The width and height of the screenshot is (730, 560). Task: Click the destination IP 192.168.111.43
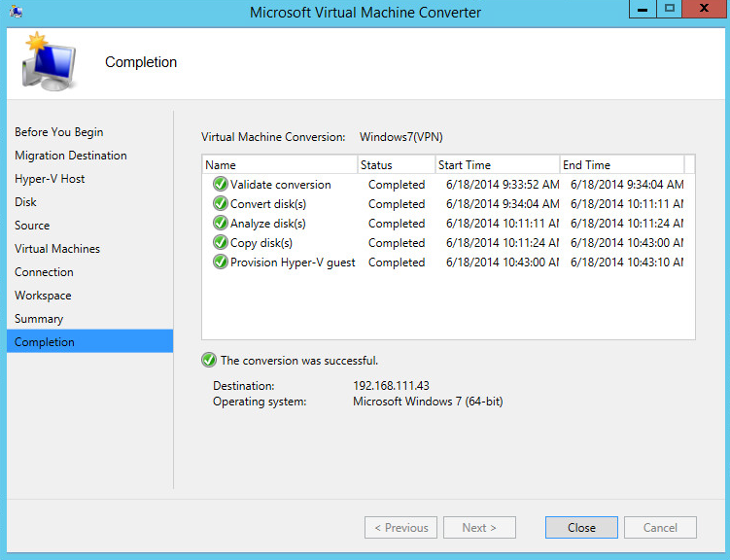[x=391, y=385]
